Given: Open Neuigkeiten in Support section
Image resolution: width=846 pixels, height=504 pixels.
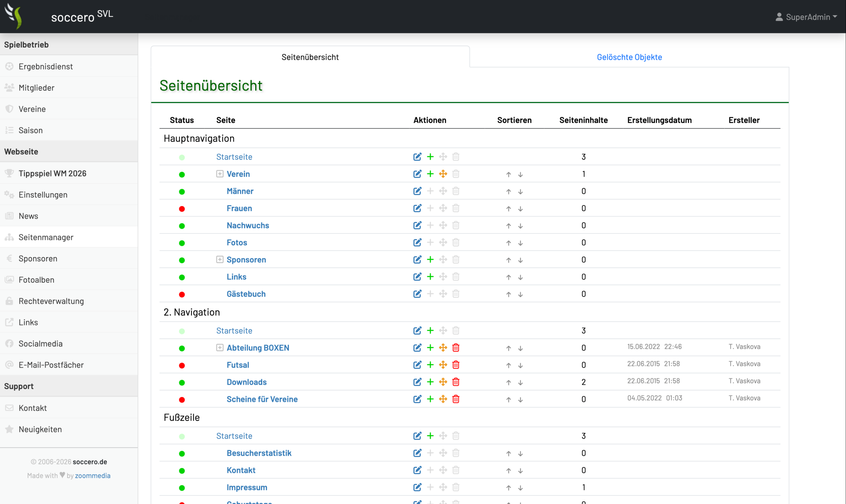Looking at the screenshot, I should [x=69, y=429].
